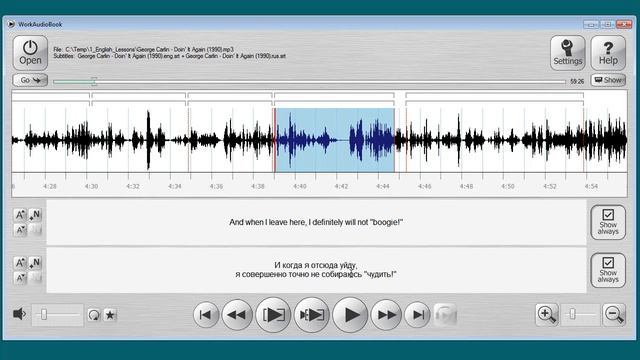Image resolution: width=640 pixels, height=360 pixels.
Task: Click the total duration 59:26 label
Action: coord(577,82)
